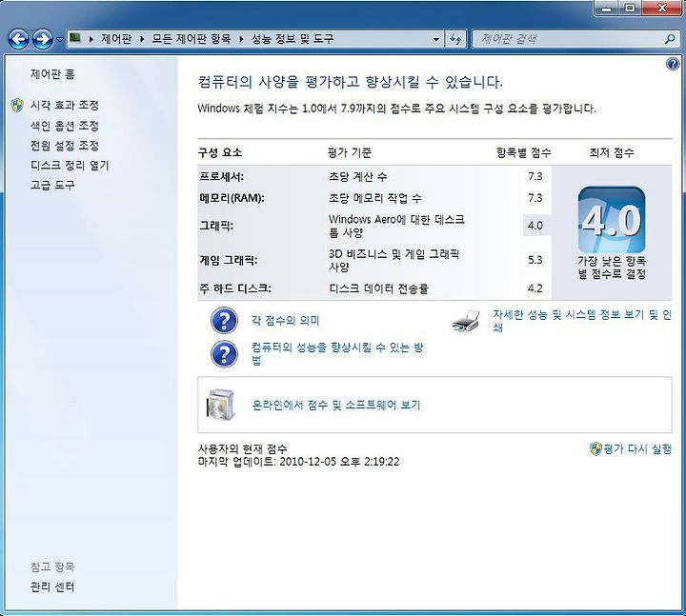Open the recent pages dropdown arrow
Image resolution: width=686 pixels, height=616 pixels.
(x=60, y=40)
